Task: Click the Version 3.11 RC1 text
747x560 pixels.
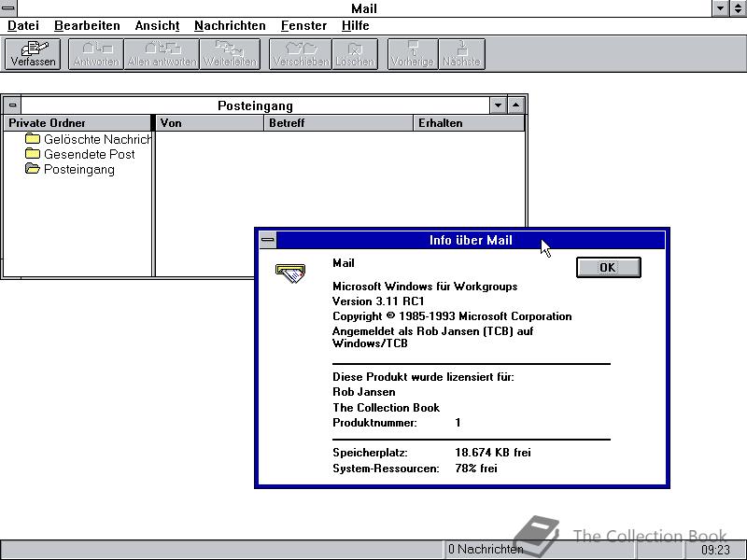Action: [378, 301]
